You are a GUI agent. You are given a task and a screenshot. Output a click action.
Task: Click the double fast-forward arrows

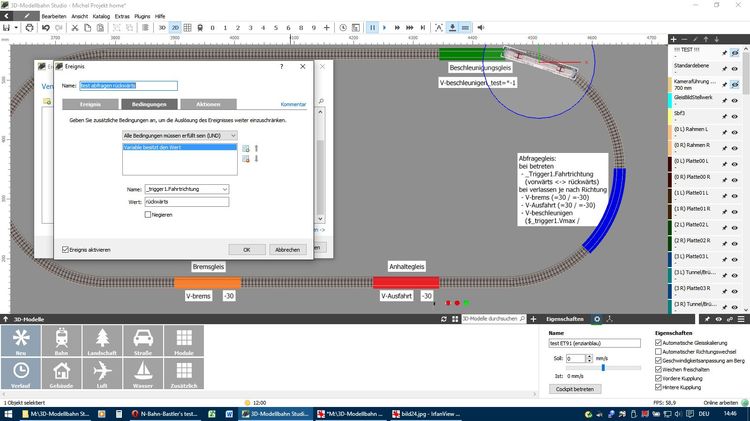click(x=397, y=28)
